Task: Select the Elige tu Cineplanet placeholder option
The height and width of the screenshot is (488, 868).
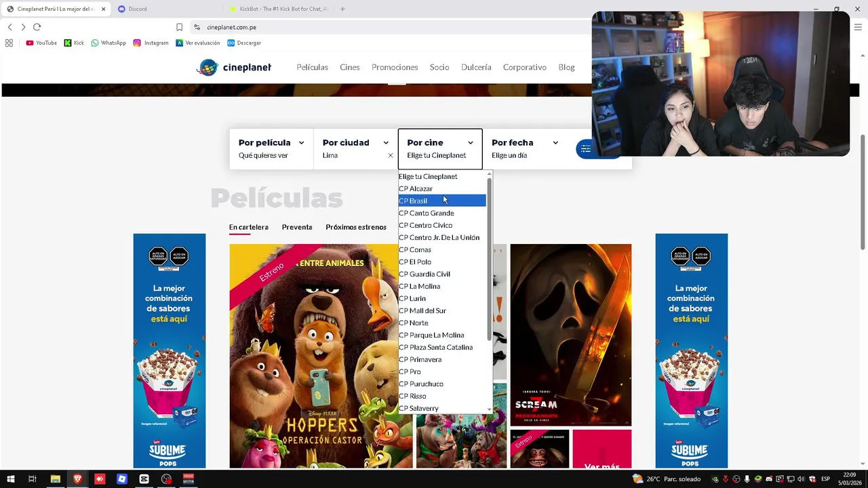Action: point(442,176)
